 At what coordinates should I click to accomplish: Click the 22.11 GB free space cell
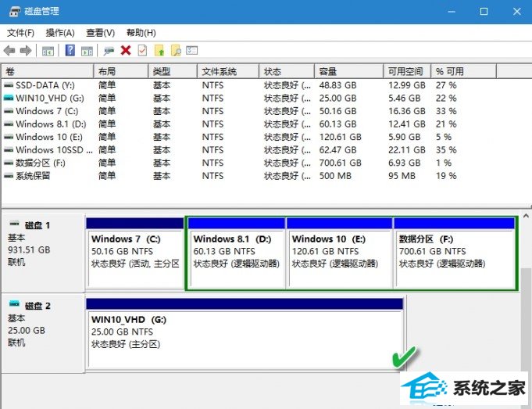click(x=407, y=150)
